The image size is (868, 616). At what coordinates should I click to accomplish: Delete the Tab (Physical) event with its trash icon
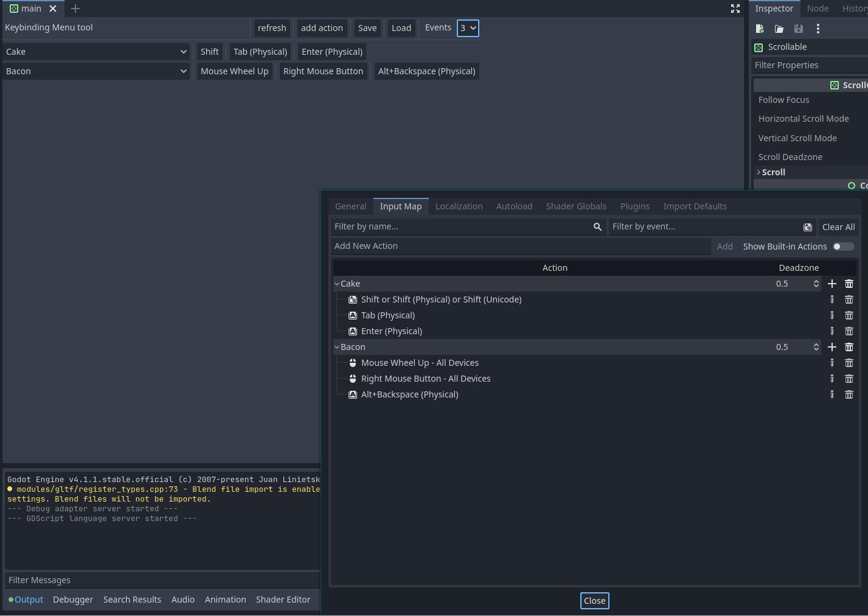[849, 315]
